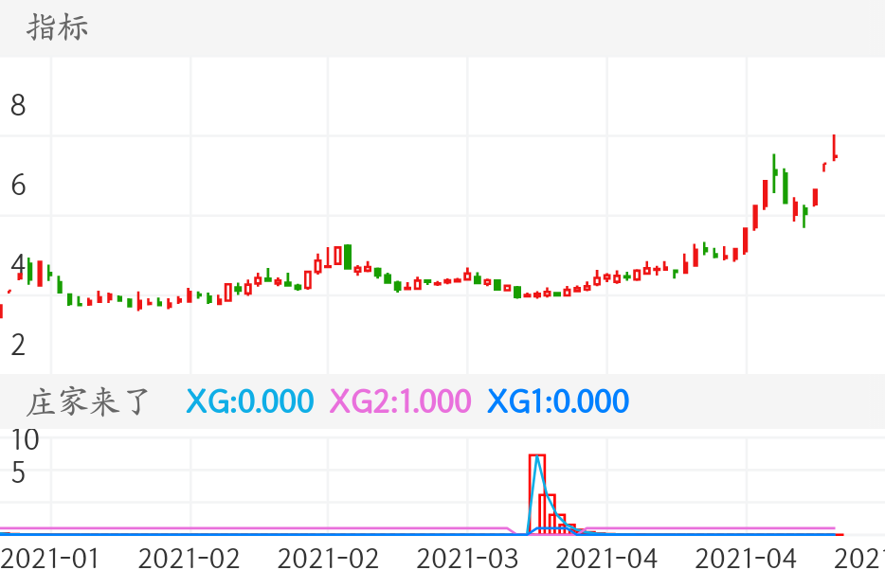Screen dimensions: 885x588
Task: Click the peak of the cyan XG spike line
Action: pyautogui.click(x=537, y=458)
